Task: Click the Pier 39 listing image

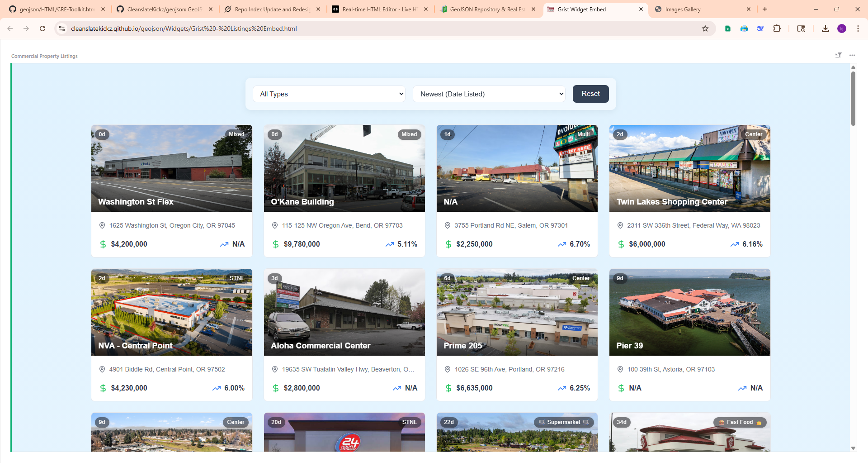Action: pyautogui.click(x=690, y=312)
